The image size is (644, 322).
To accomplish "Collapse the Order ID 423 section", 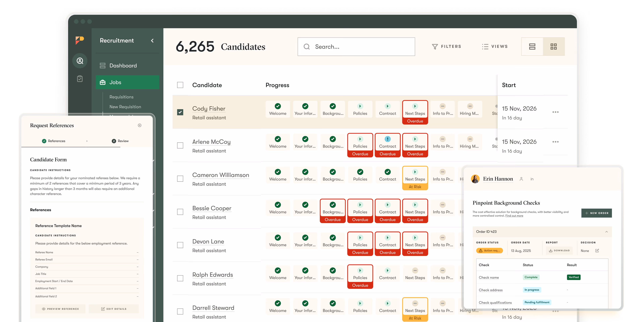I will (x=606, y=232).
